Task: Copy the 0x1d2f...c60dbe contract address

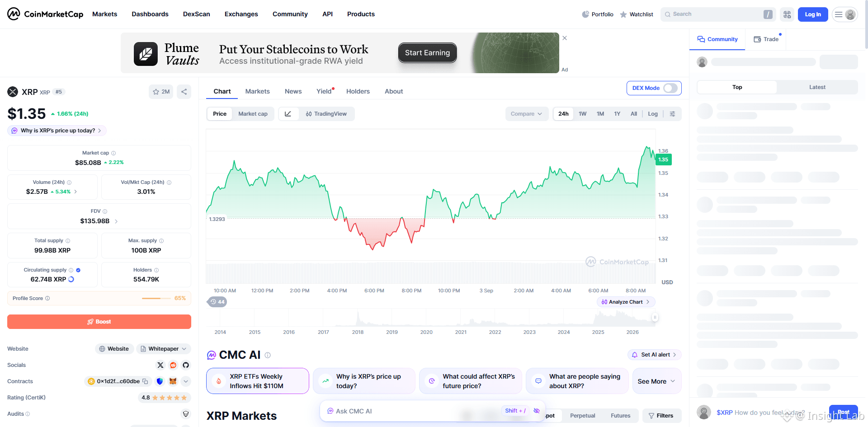Action: coord(146,381)
